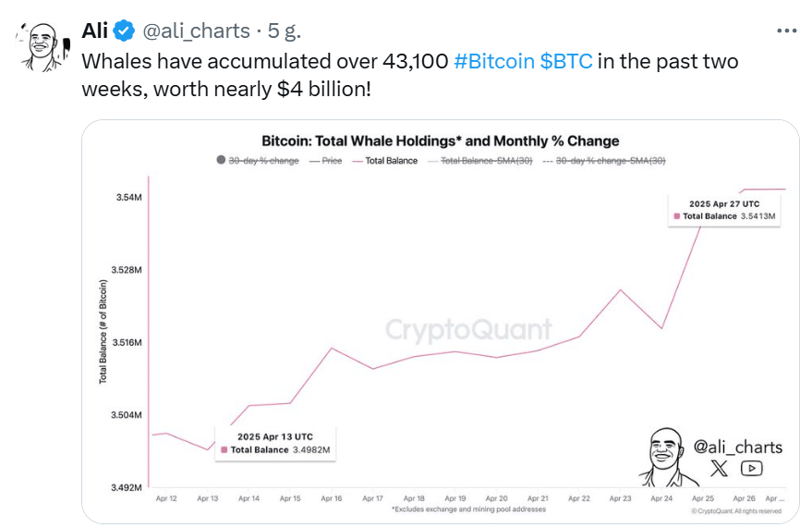812x527 pixels.
Task: Click the gray dot for 30-day % change
Action: click(x=221, y=160)
